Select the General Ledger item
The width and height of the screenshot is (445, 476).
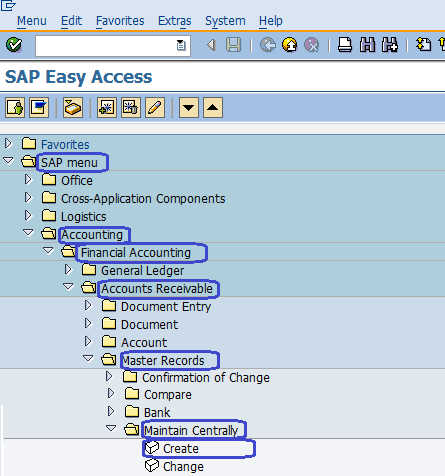143,271
